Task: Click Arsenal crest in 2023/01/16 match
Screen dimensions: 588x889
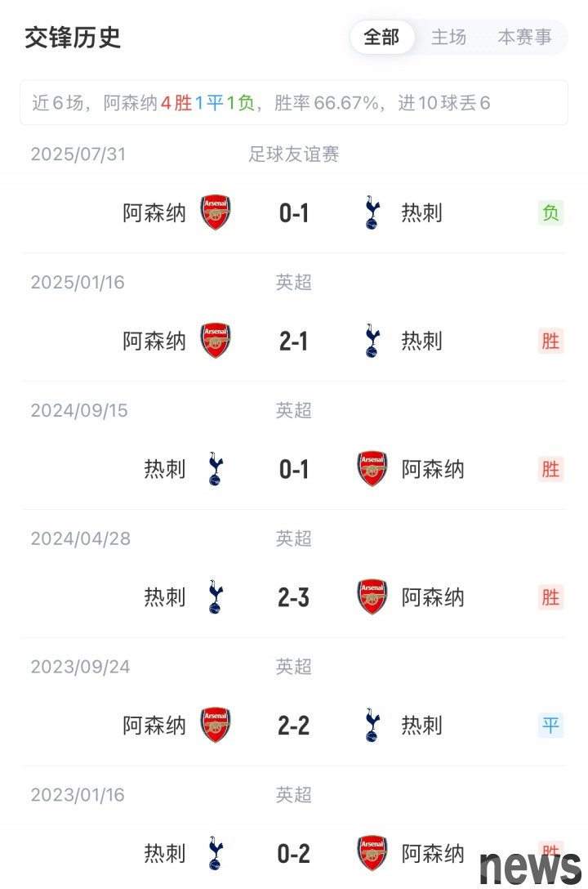Action: pos(372,853)
